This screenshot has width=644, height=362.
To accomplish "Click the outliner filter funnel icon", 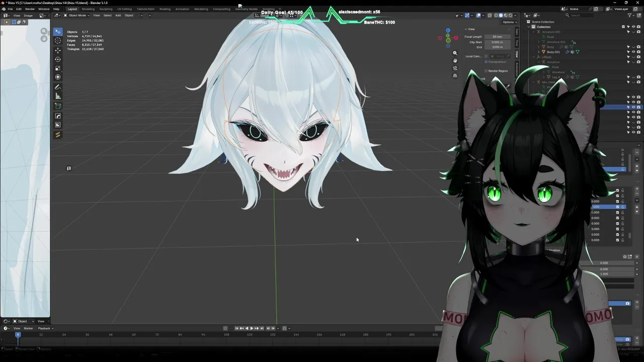I will pyautogui.click(x=630, y=15).
